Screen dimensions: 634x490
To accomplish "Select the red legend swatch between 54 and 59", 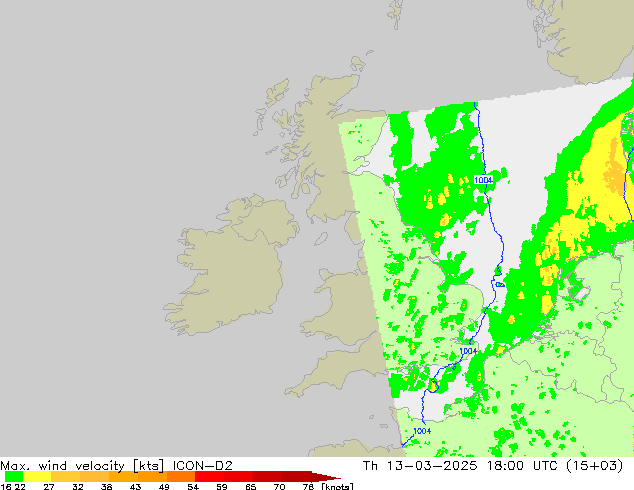I will pyautogui.click(x=210, y=477).
